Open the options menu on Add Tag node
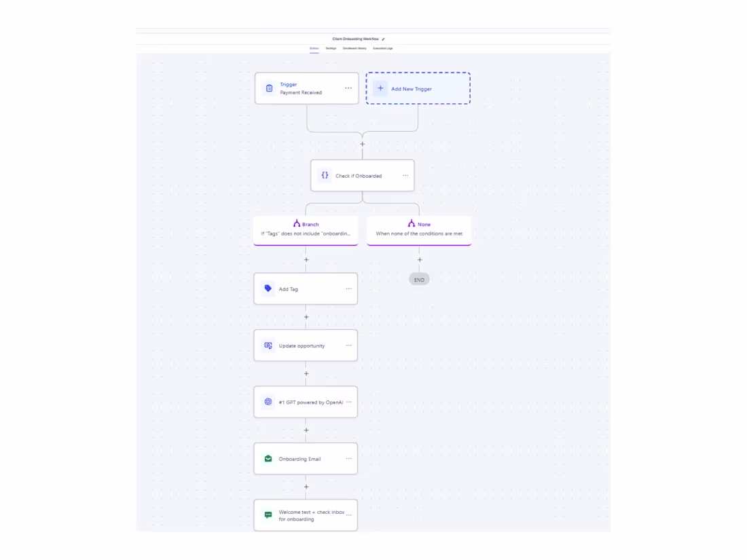Screen dimensions: 747x560 (x=348, y=288)
